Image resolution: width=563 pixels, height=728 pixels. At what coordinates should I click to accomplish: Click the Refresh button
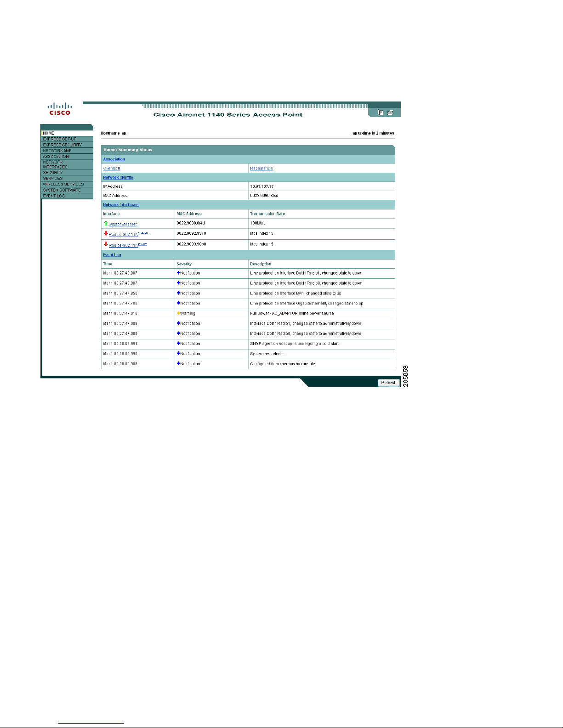click(388, 383)
